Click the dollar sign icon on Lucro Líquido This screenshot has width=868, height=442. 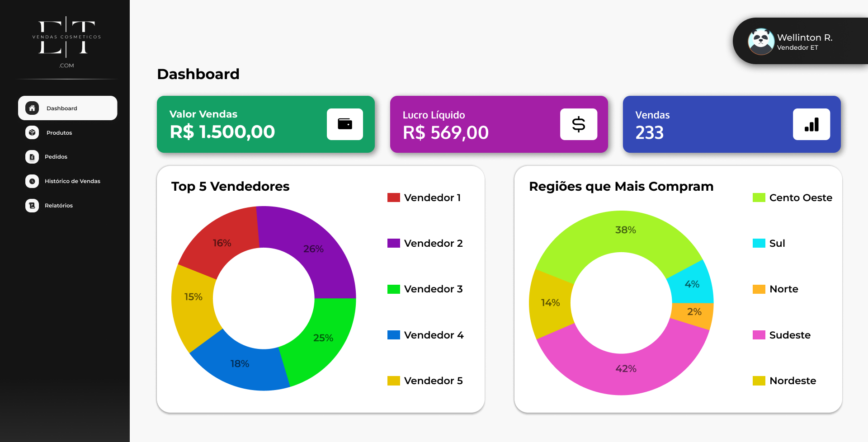coord(579,124)
